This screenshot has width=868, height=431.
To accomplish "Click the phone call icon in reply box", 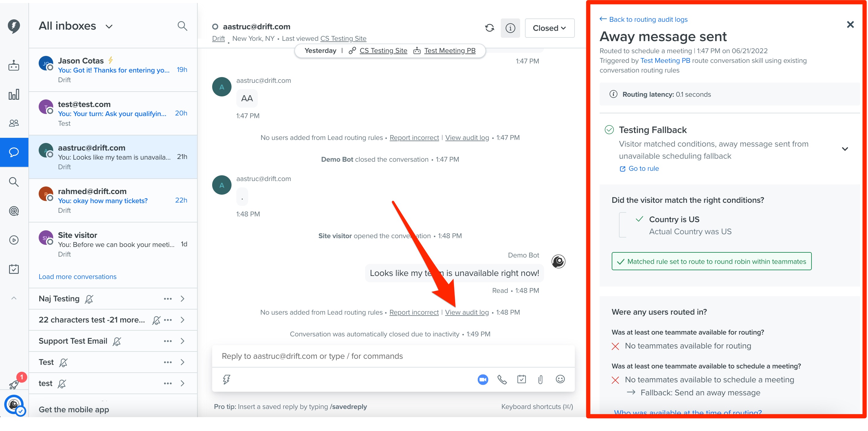I will 502,380.
